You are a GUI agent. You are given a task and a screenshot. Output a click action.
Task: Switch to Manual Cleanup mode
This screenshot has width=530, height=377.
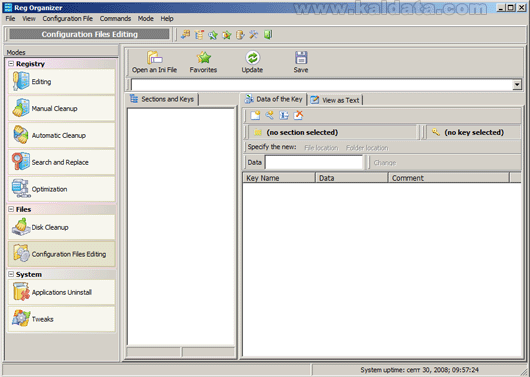62,109
